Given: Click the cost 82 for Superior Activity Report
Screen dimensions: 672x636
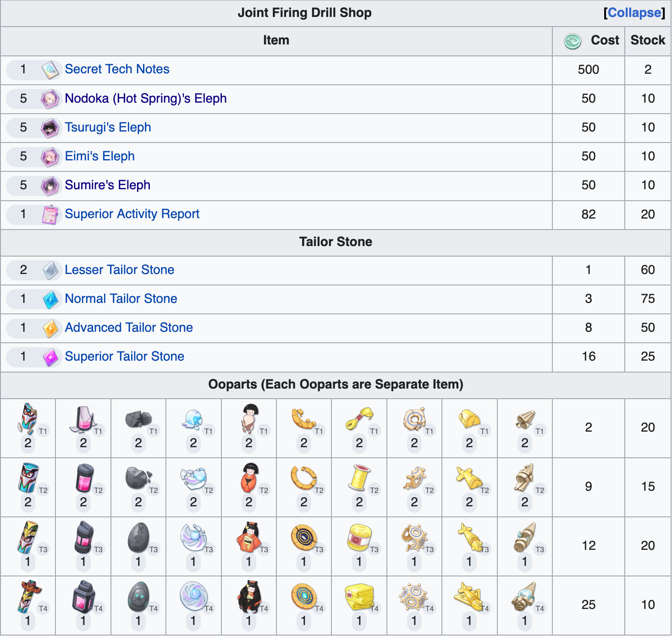Looking at the screenshot, I should [589, 214].
